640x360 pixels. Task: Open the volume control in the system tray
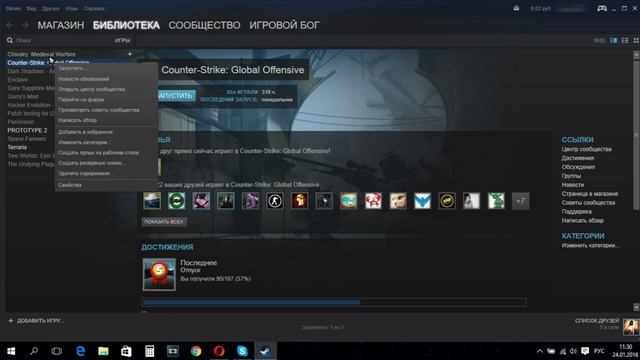click(573, 351)
